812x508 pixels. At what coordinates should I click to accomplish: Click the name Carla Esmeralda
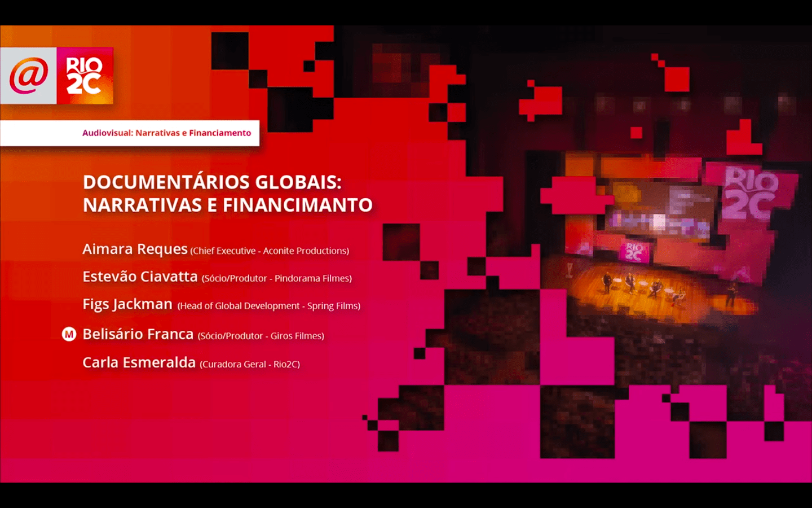(139, 362)
